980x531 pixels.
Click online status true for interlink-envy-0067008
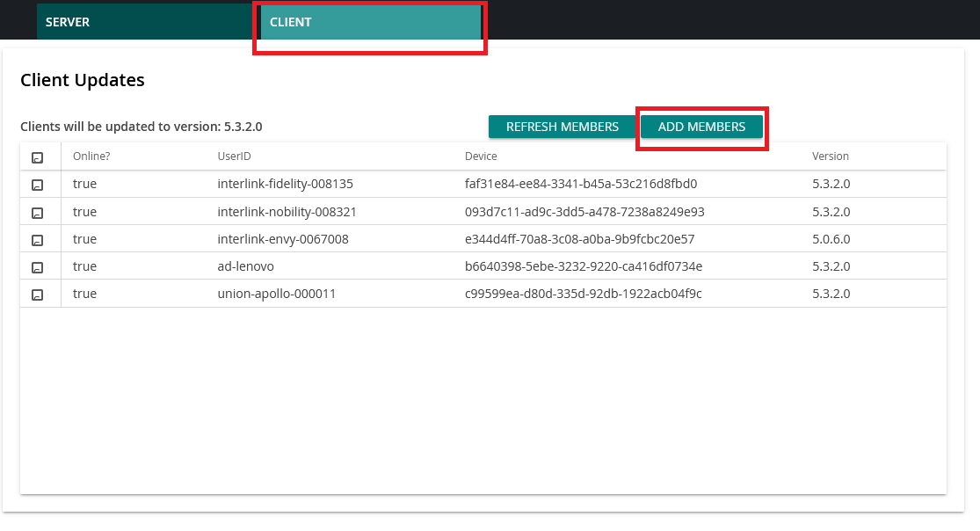[x=84, y=239]
